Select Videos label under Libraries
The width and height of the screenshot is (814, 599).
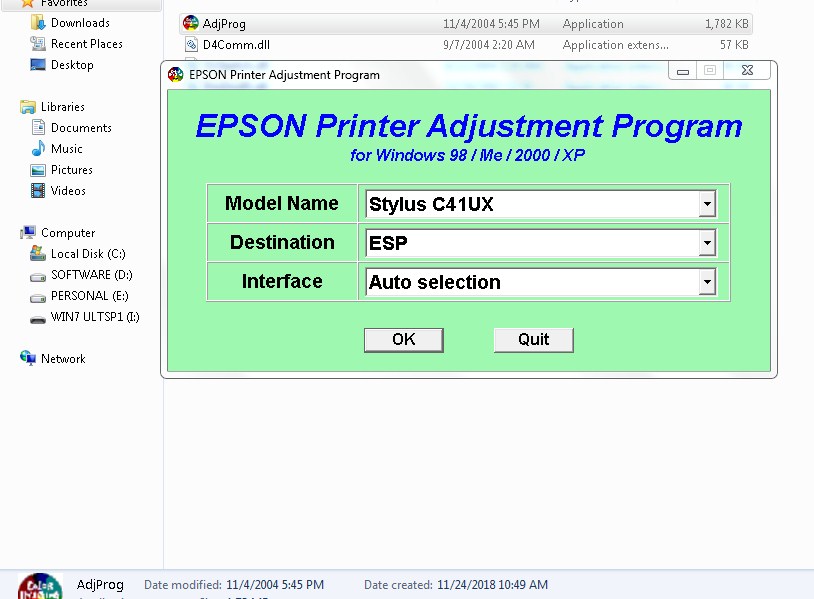pyautogui.click(x=68, y=191)
